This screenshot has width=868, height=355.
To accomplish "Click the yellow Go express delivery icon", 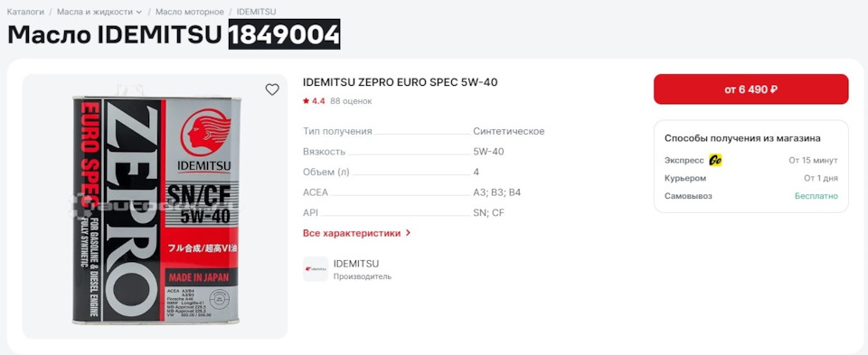I will 715,161.
